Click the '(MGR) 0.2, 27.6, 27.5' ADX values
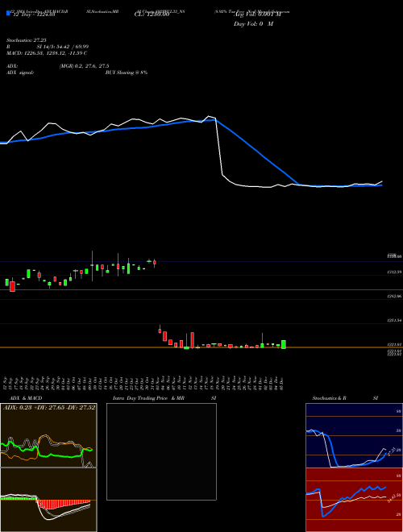This screenshot has height=532, width=403. 84,66
